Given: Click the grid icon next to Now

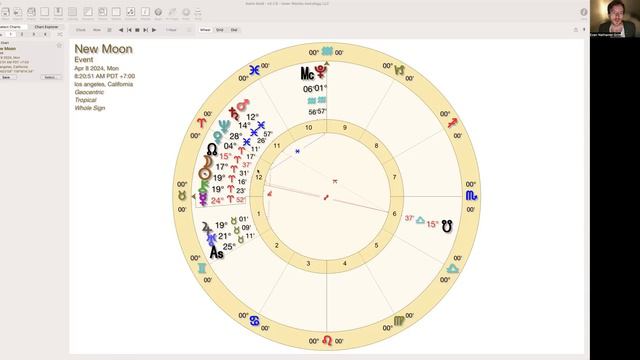Looking at the screenshot, I should point(109,30).
